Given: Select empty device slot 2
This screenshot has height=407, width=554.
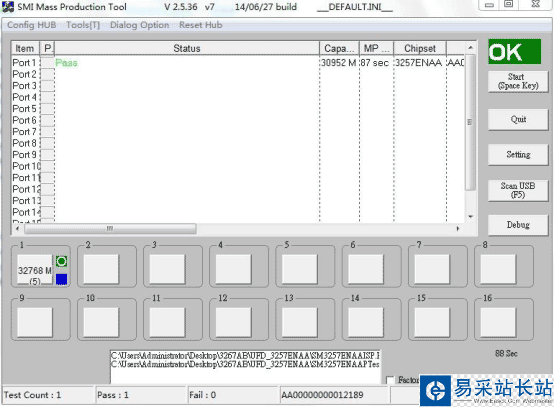Looking at the screenshot, I should (101, 270).
